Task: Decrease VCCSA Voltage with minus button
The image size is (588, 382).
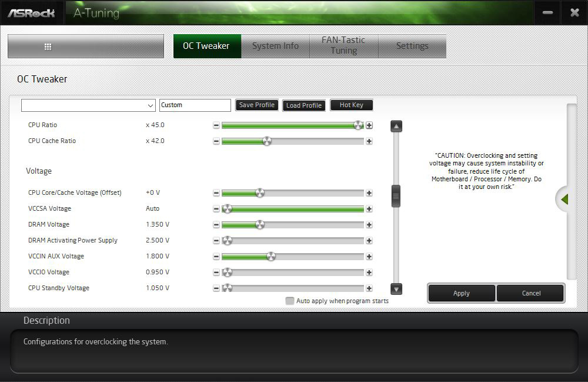Action: point(216,208)
